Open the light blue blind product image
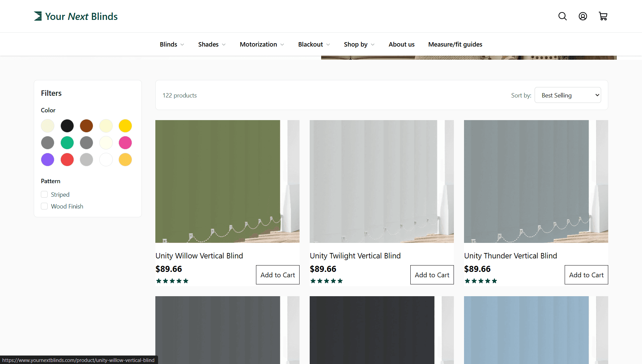 pyautogui.click(x=536, y=330)
